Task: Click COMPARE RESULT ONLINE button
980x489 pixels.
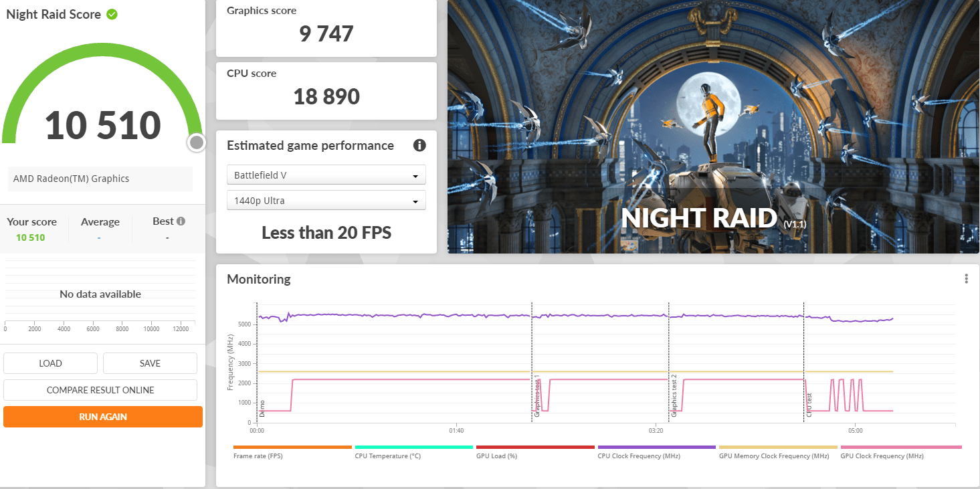Action: (100, 390)
